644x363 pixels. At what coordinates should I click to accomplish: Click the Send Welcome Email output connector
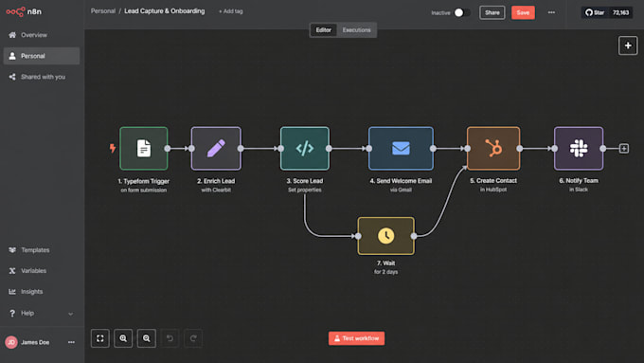tap(434, 149)
